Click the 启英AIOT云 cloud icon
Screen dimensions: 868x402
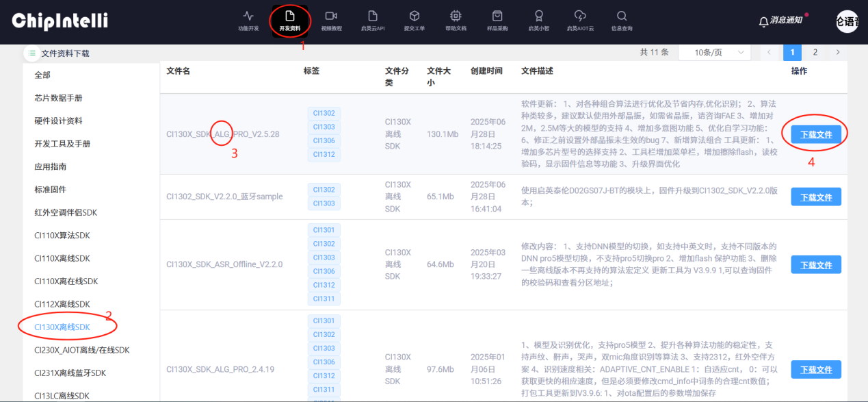point(580,16)
